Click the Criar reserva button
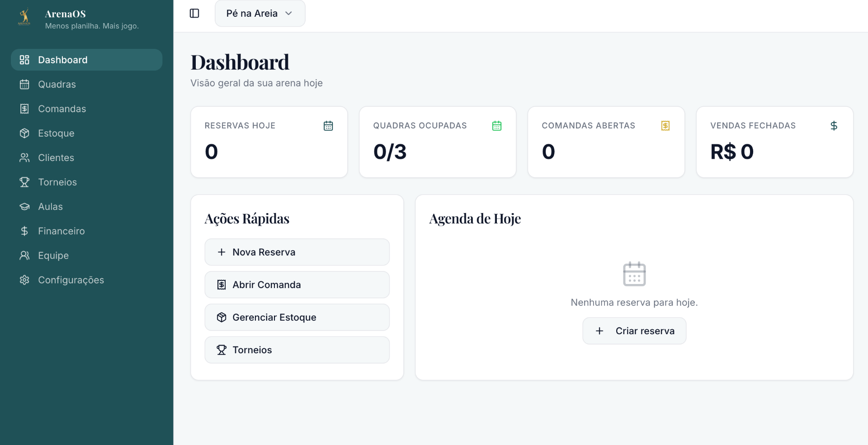 point(634,331)
